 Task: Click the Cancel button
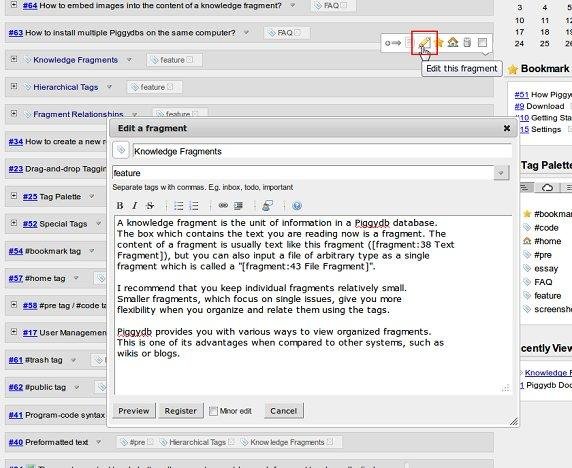click(283, 411)
